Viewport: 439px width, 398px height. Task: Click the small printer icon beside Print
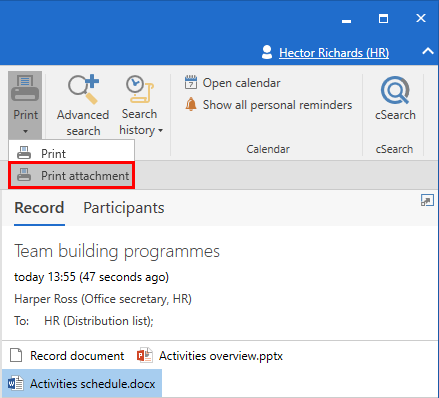pyautogui.click(x=24, y=153)
